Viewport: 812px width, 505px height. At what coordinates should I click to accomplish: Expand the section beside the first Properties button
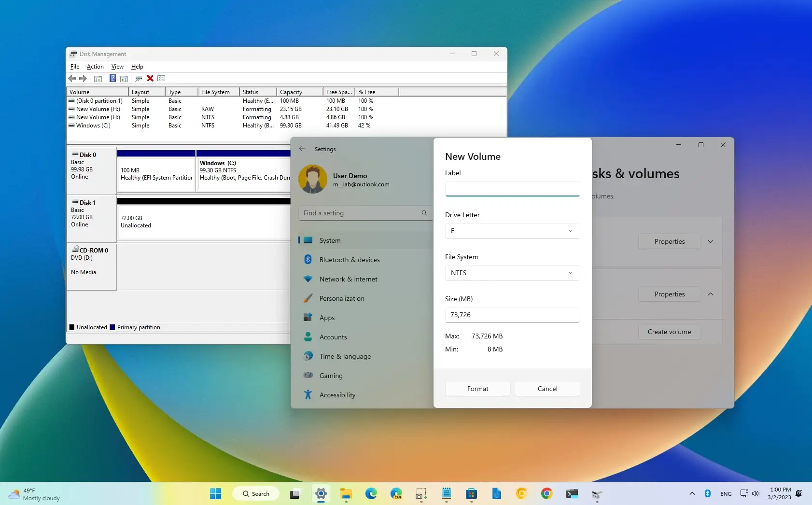711,241
